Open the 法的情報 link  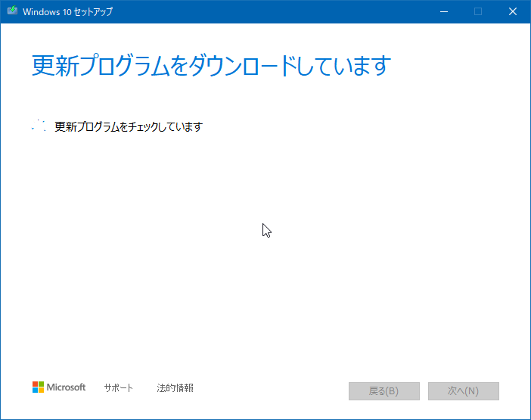175,387
